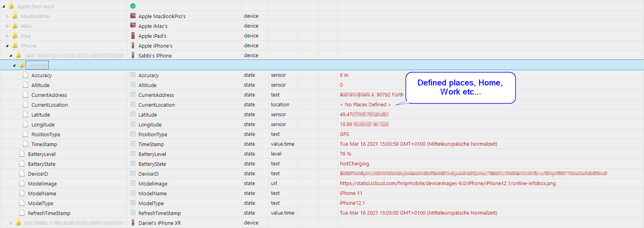Click the < No Places Defined > value
Viewport: 644px width, 228px height.
point(365,104)
